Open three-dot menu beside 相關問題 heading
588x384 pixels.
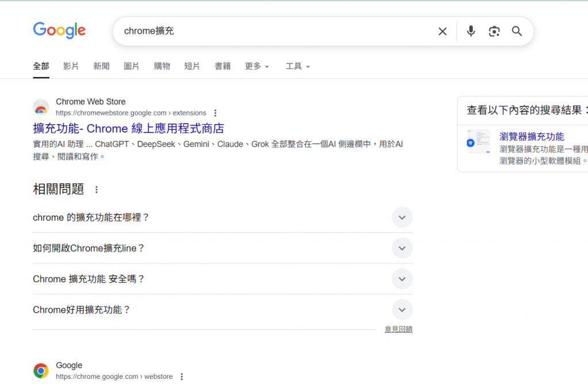(96, 190)
